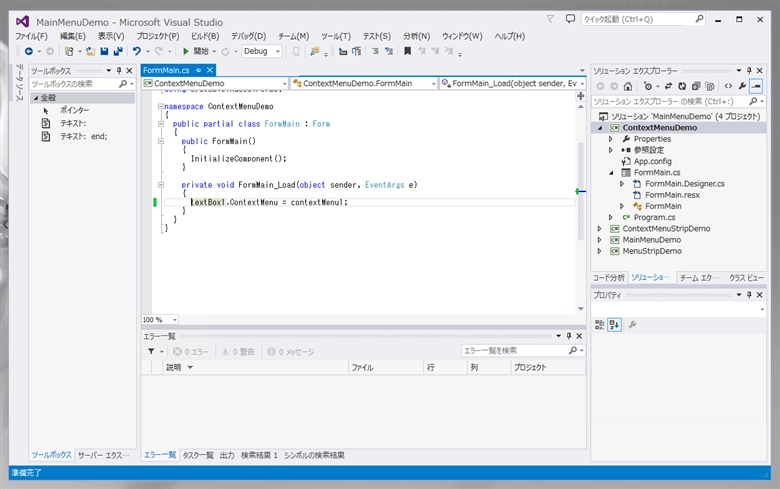
Task: Open the ファイル(F) menu
Action: (x=31, y=36)
